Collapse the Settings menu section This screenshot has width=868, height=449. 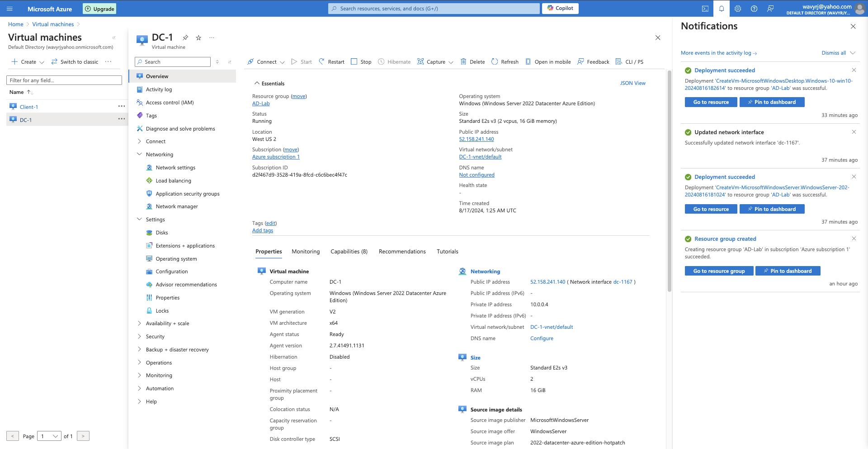139,220
